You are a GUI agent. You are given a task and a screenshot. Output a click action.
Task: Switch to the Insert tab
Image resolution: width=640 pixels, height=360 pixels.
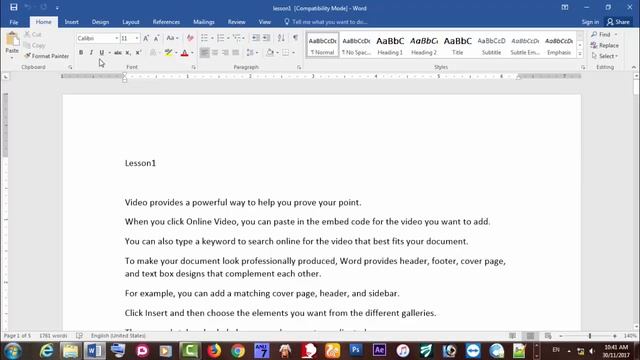71,22
